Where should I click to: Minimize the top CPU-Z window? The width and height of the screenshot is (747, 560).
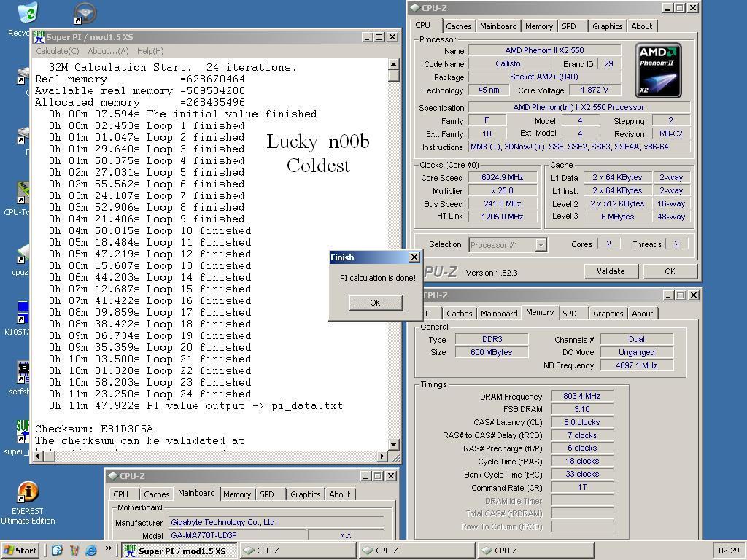(x=667, y=8)
